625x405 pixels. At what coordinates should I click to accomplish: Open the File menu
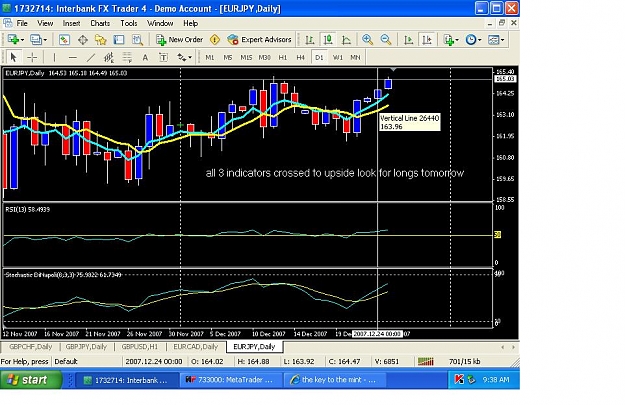(22, 23)
